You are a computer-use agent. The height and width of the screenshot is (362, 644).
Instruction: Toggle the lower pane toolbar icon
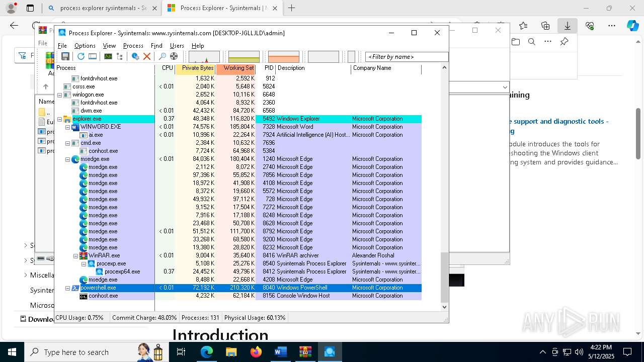[93, 56]
